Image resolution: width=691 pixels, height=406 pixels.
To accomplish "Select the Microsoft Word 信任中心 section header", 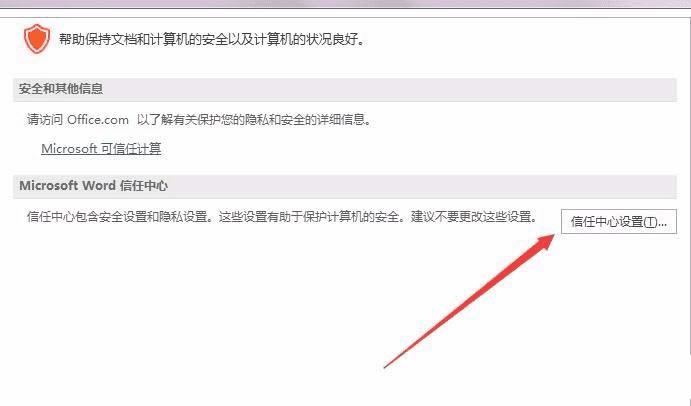I will point(93,186).
